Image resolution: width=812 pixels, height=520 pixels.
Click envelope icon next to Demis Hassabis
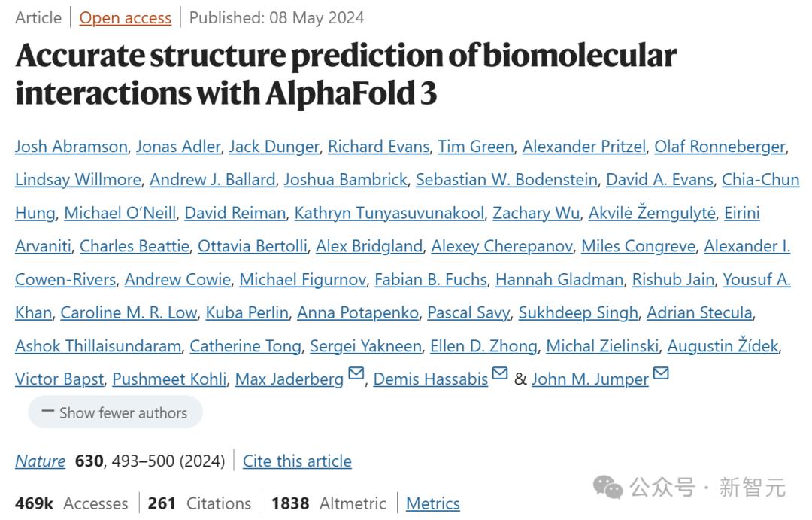(500, 374)
